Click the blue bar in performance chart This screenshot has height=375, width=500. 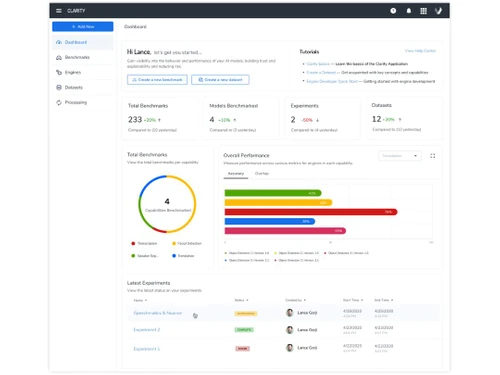(270, 221)
